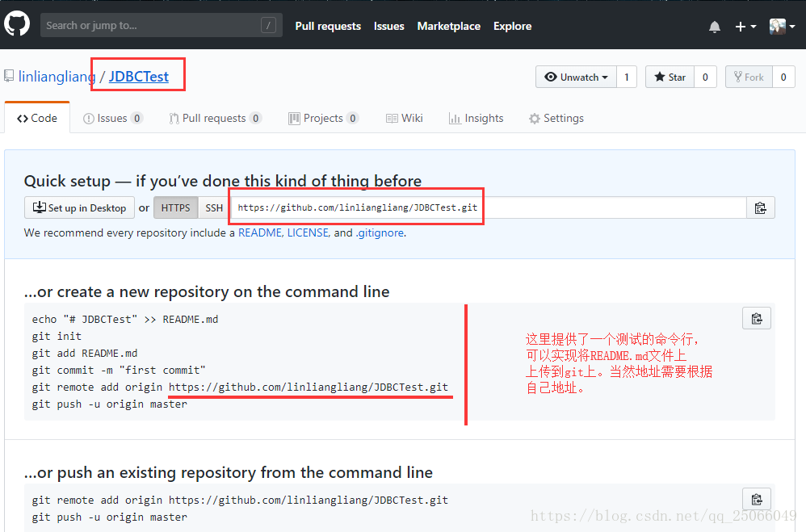The width and height of the screenshot is (806, 532).
Task: View watchers count 1
Action: (627, 77)
